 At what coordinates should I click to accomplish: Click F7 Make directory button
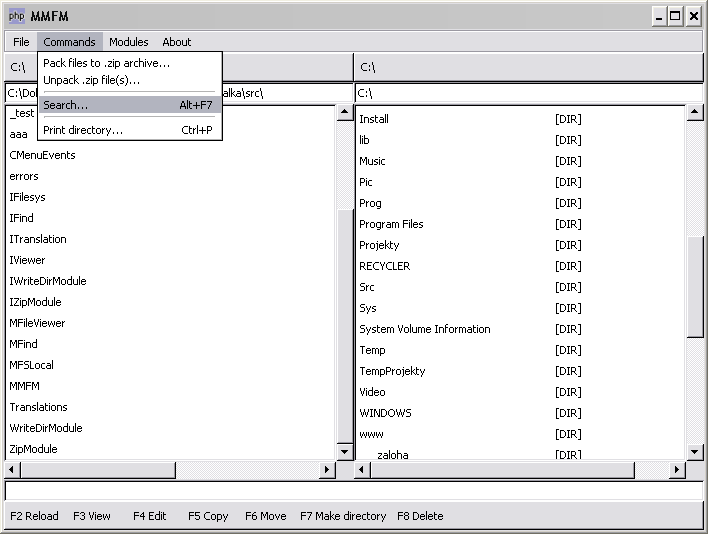pyautogui.click(x=343, y=516)
